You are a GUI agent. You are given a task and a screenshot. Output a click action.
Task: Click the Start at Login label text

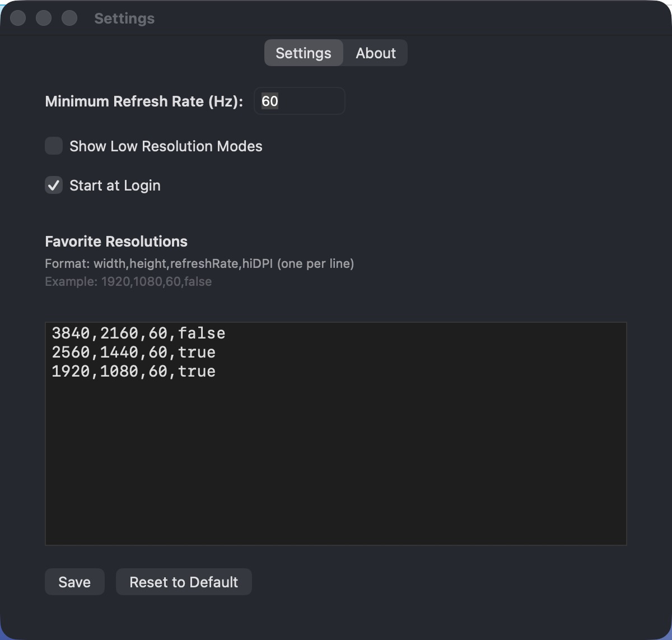[115, 185]
